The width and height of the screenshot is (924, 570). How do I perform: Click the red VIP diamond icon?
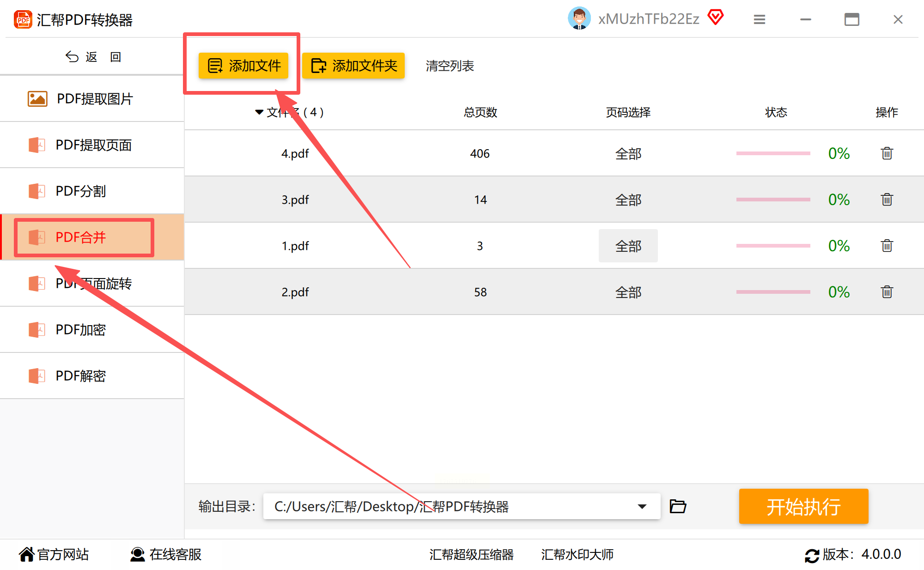(x=715, y=18)
